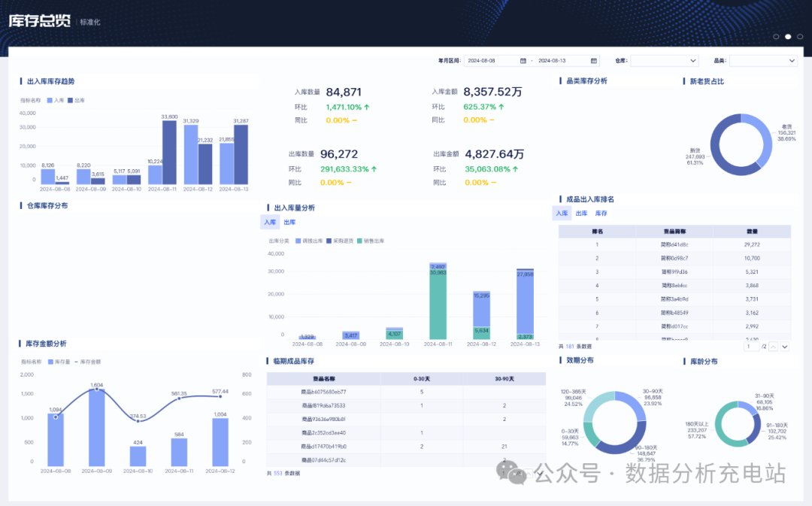
Task: Click the 环比 value 1,471.10%
Action: point(344,108)
